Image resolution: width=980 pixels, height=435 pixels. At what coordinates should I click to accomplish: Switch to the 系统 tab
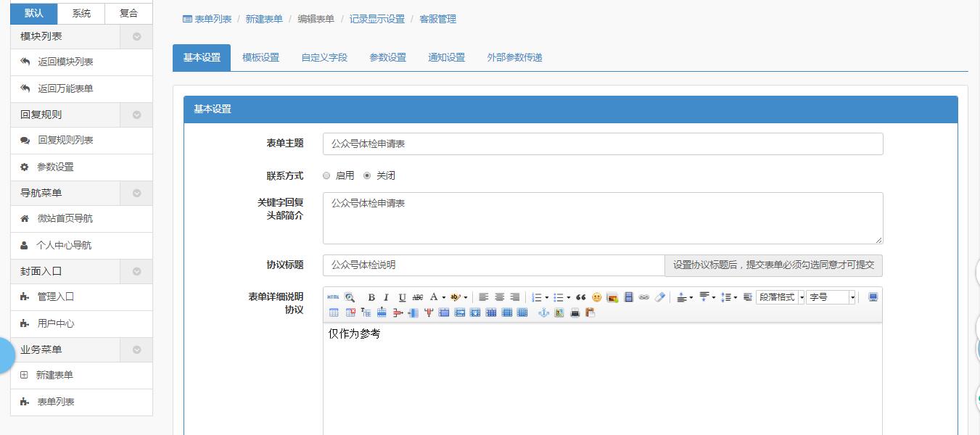[80, 13]
